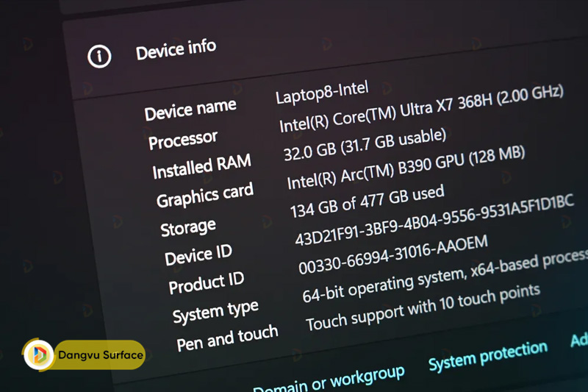The image size is (588, 392).
Task: Click the Device ID label
Action: click(198, 254)
